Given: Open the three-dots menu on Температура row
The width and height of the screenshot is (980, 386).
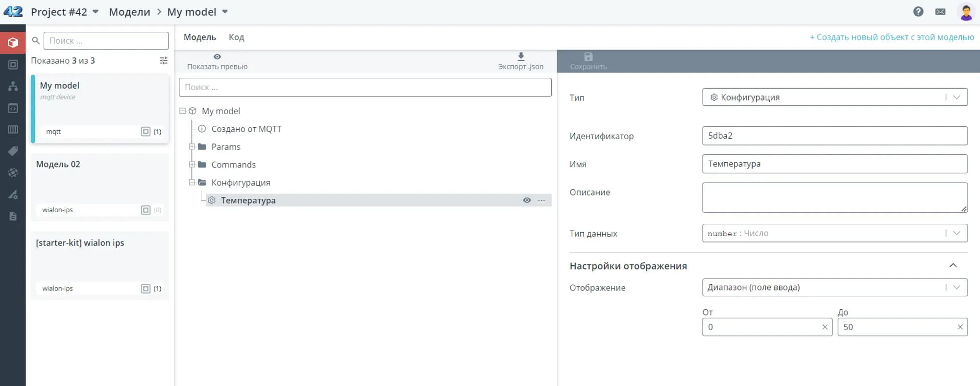Looking at the screenshot, I should 541,200.
